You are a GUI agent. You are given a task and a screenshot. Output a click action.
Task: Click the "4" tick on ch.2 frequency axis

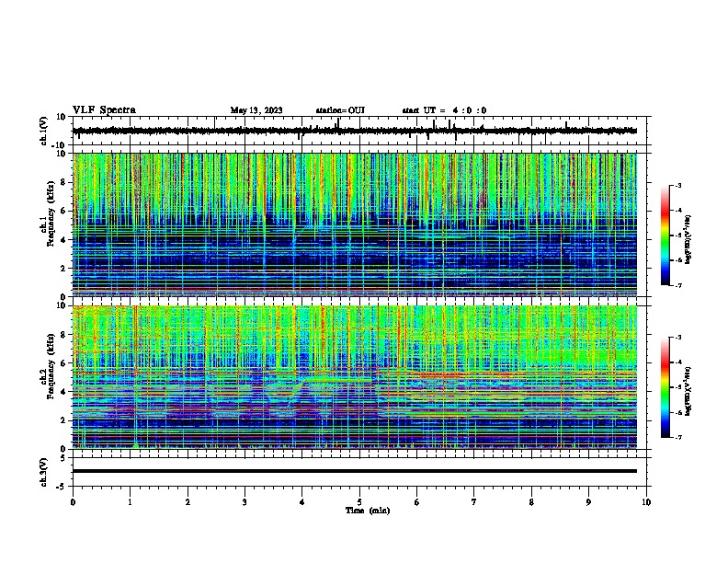[x=63, y=392]
